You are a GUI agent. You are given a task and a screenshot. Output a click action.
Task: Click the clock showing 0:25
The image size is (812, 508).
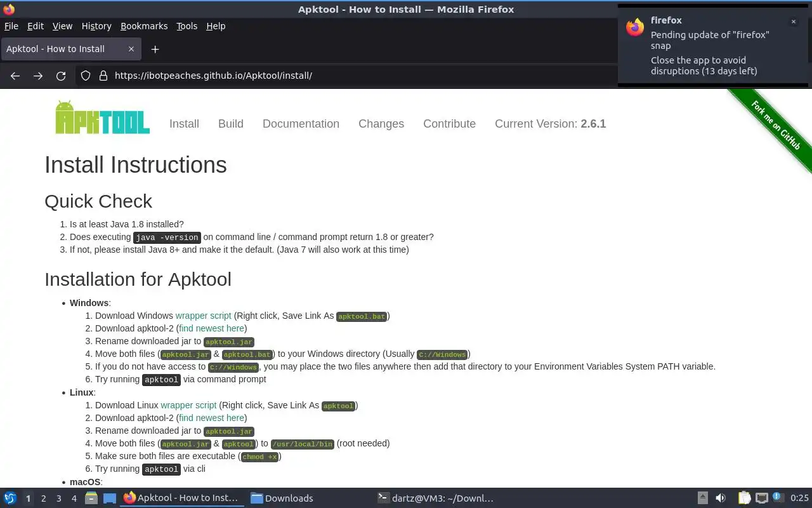799,498
